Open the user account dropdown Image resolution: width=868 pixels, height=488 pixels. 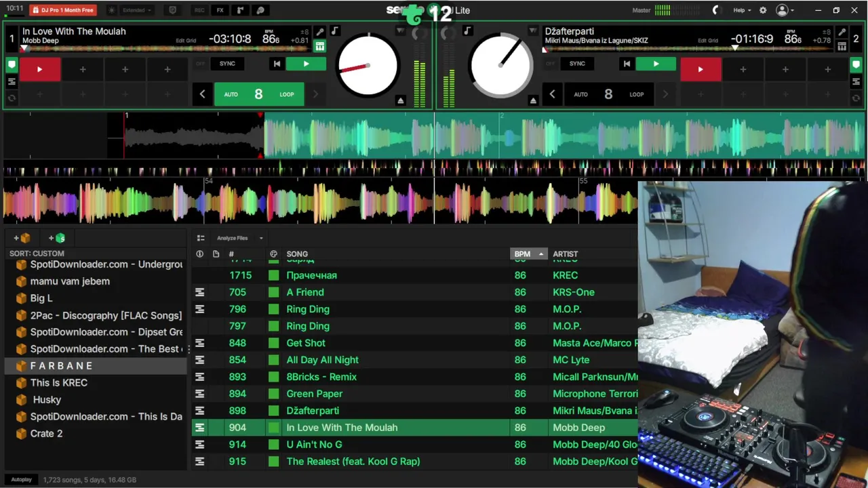point(785,10)
